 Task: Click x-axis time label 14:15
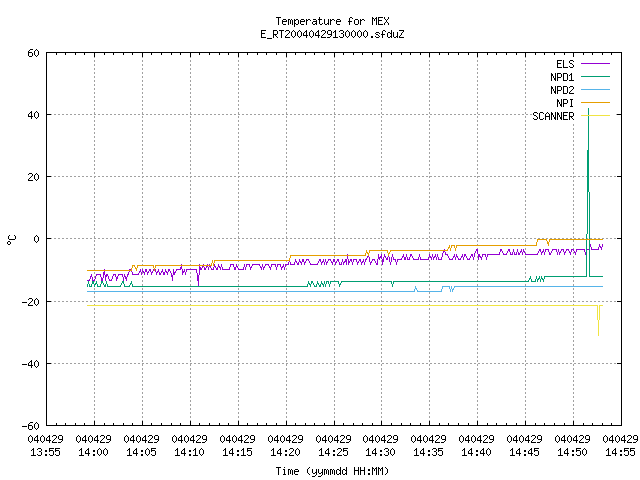pyautogui.click(x=237, y=452)
